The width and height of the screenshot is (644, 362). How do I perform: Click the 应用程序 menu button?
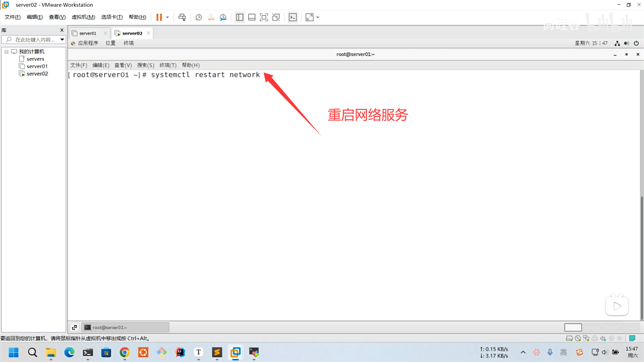(x=88, y=43)
